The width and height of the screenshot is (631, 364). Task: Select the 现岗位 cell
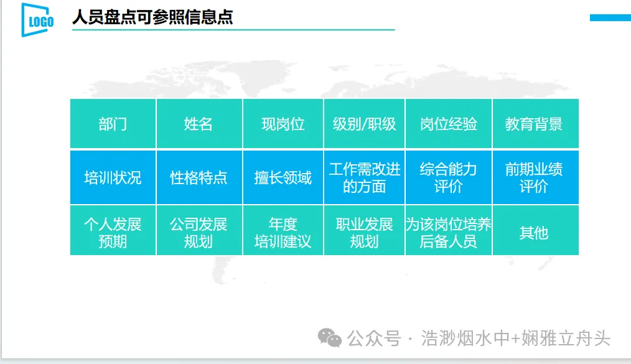point(283,123)
